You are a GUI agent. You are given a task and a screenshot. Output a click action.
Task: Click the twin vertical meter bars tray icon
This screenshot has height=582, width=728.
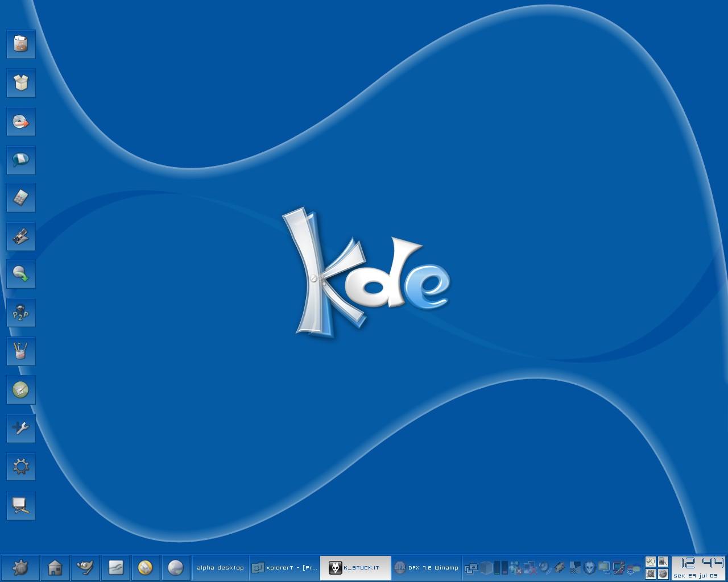[x=500, y=568]
